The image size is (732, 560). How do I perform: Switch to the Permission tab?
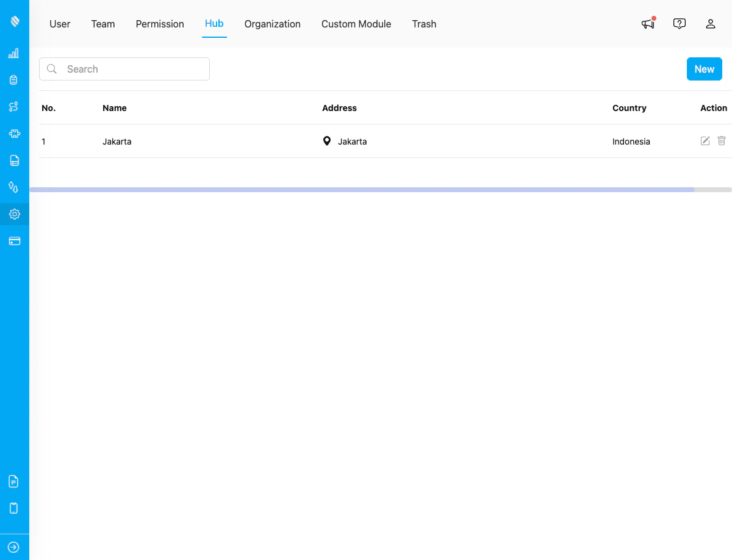[160, 24]
